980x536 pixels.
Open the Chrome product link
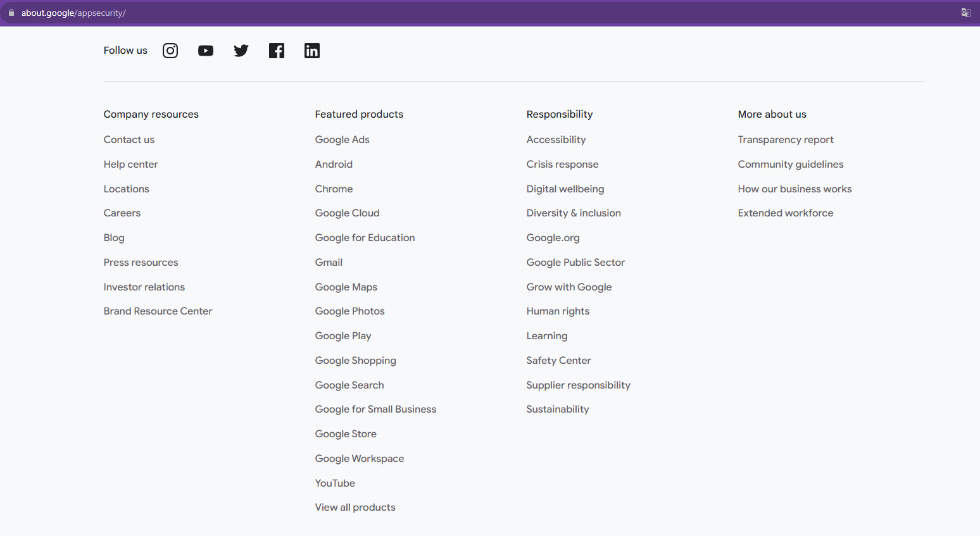tap(334, 189)
